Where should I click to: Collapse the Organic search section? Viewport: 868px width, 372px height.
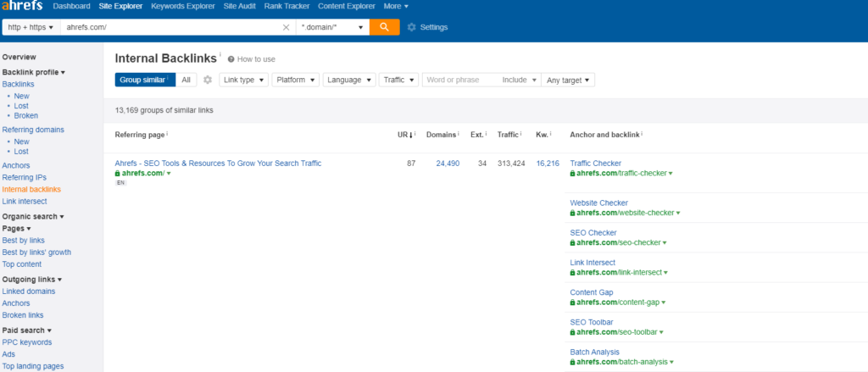(x=33, y=216)
